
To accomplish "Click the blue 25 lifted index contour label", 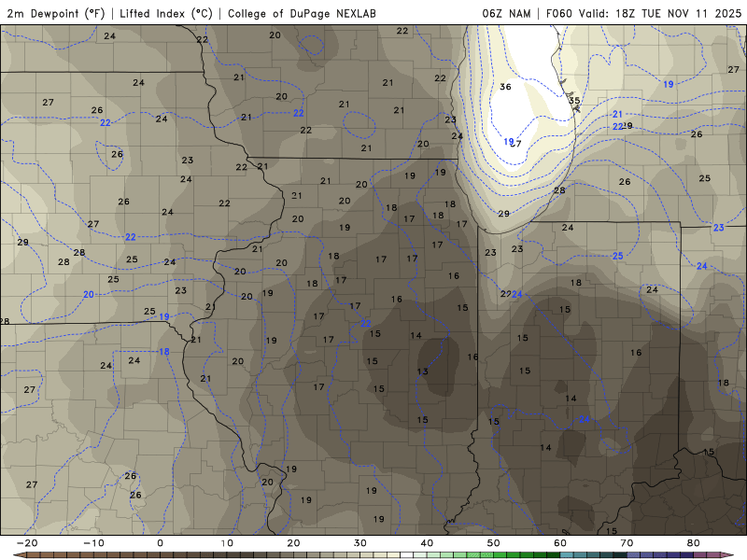I will (x=618, y=256).
